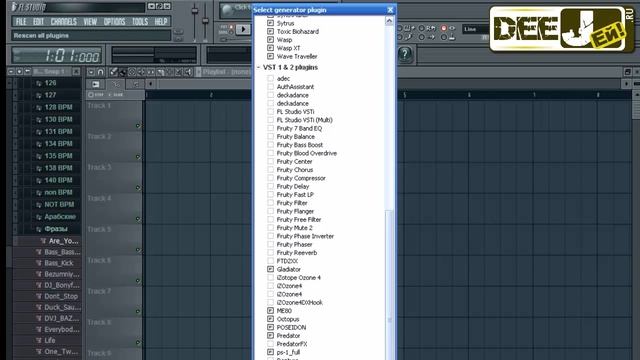Select the Dont_Stop sample in browser
The height and width of the screenshot is (360, 640).
(61, 296)
